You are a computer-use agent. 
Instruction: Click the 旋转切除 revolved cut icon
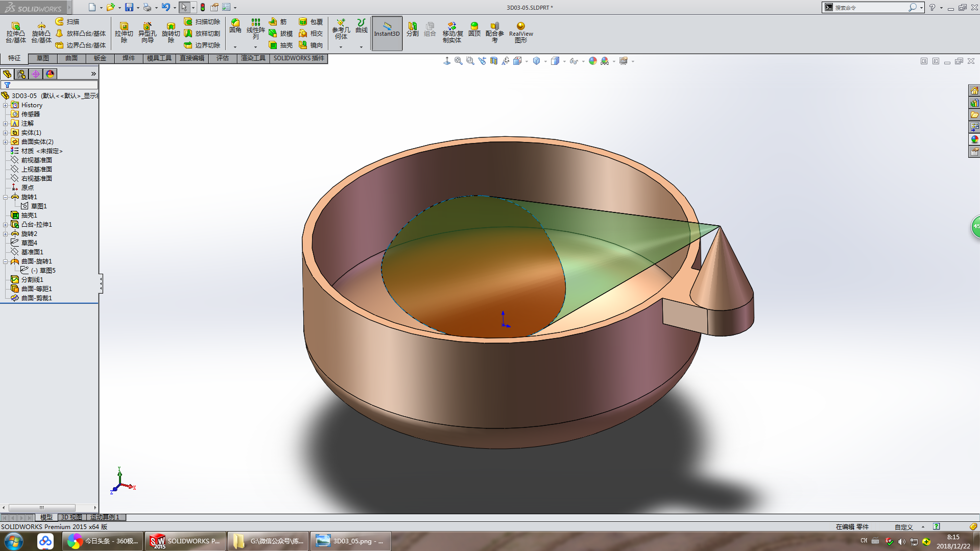pyautogui.click(x=171, y=33)
